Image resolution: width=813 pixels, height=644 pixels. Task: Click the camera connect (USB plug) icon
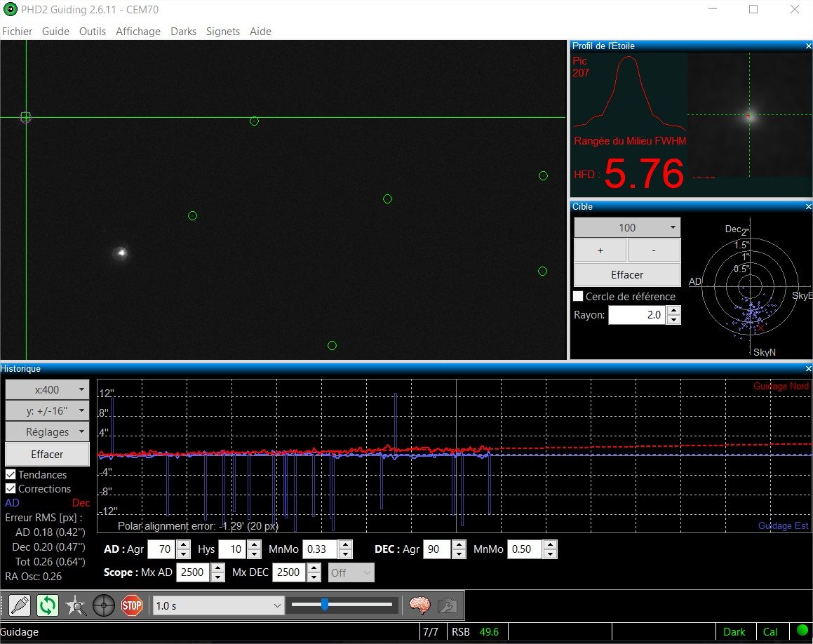pos(20,605)
